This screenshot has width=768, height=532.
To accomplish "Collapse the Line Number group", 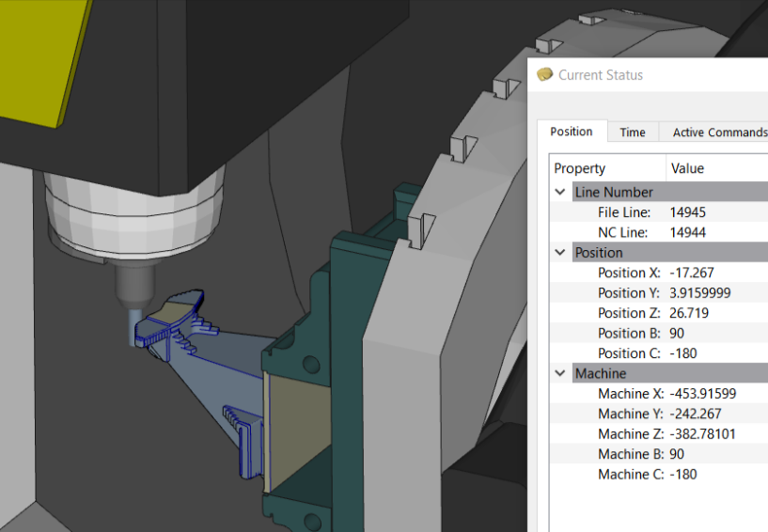I will click(x=560, y=192).
